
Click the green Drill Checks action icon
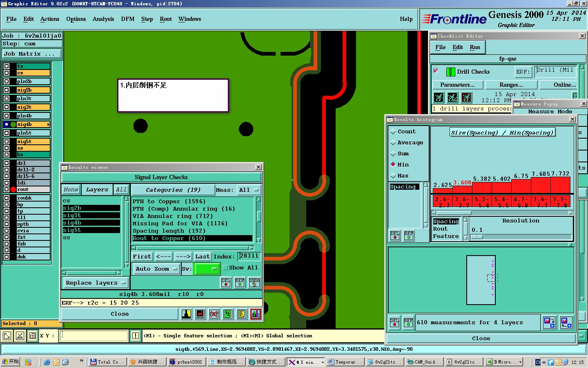click(x=450, y=72)
